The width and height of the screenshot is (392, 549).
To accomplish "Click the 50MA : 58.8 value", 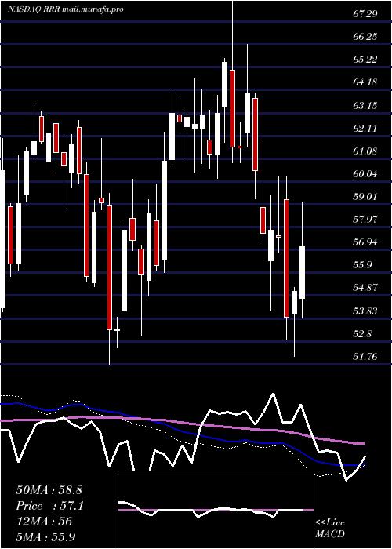I will coord(49,490).
